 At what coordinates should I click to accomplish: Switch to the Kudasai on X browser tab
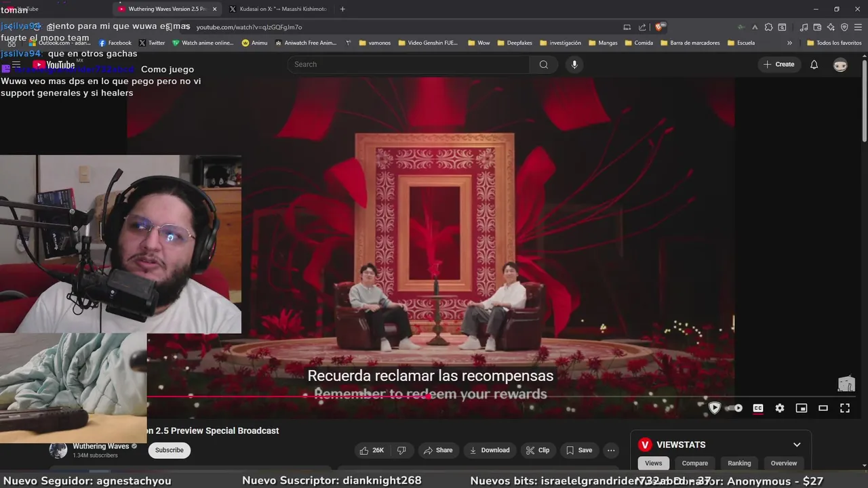277,9
